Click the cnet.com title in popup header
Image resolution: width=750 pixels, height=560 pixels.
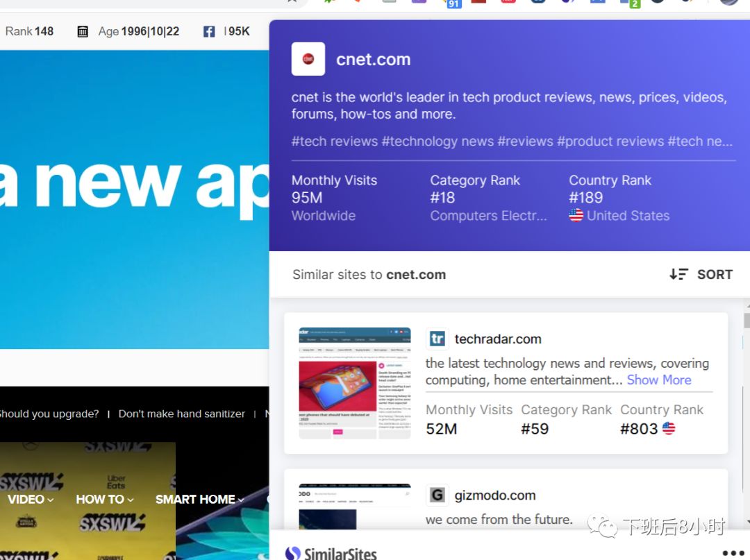[x=373, y=60]
